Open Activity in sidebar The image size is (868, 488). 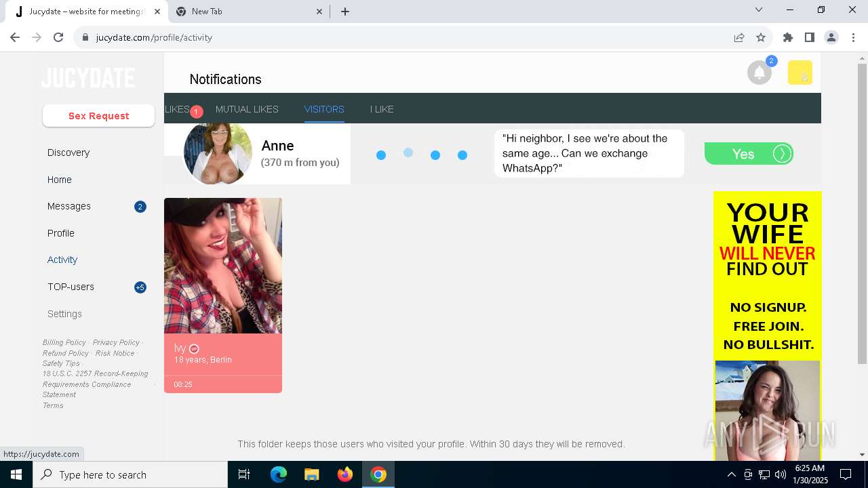tap(62, 260)
